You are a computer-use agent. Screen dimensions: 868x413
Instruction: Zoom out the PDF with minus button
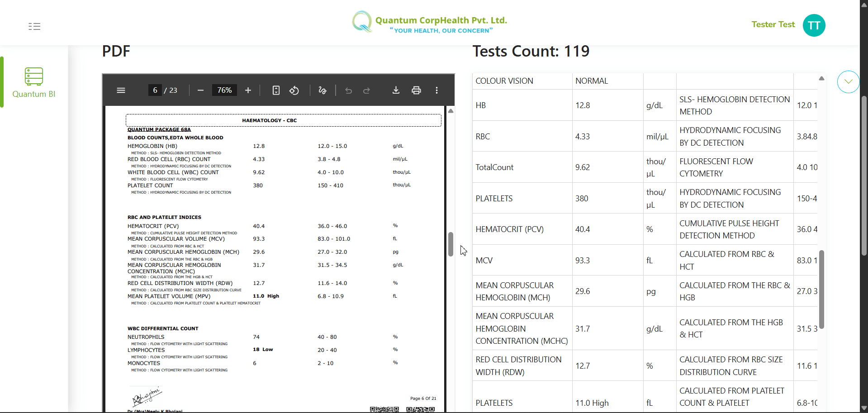pyautogui.click(x=200, y=90)
